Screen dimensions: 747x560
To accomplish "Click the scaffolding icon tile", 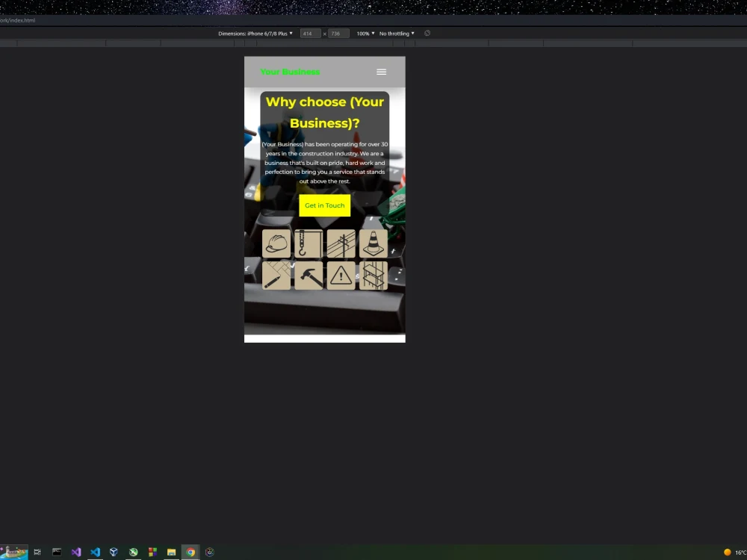I will click(373, 276).
